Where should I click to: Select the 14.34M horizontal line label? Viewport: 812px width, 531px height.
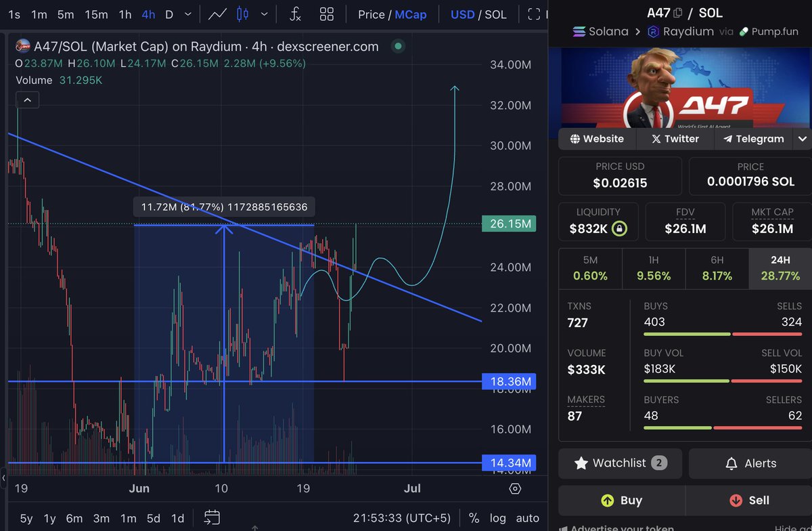pos(509,463)
